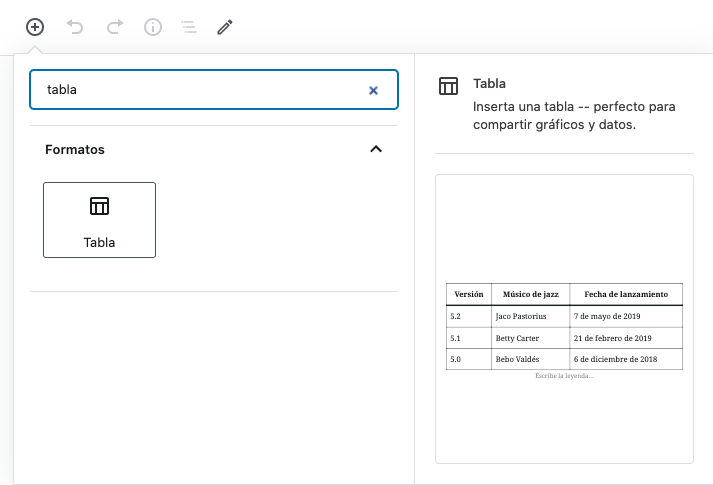
Task: Focus the block search field containing 'tabla'
Action: pos(200,89)
